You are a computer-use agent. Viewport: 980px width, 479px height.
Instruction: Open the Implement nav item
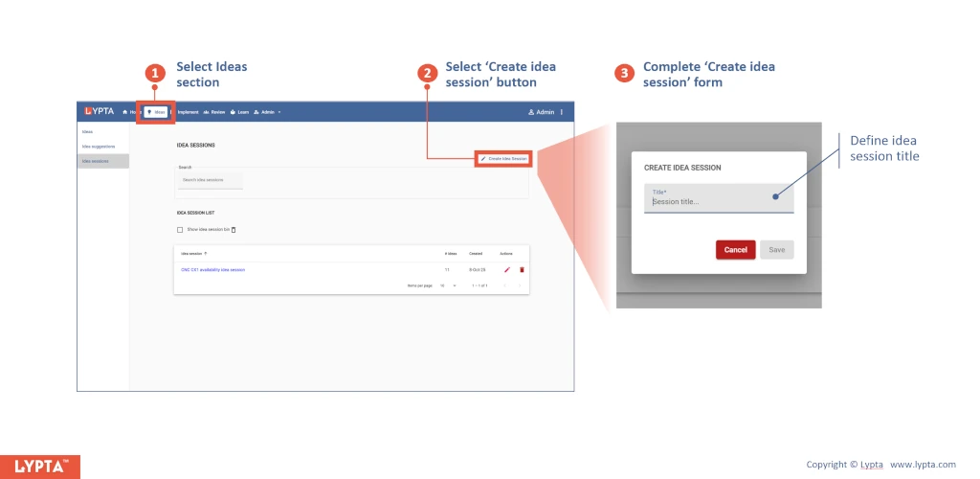188,112
